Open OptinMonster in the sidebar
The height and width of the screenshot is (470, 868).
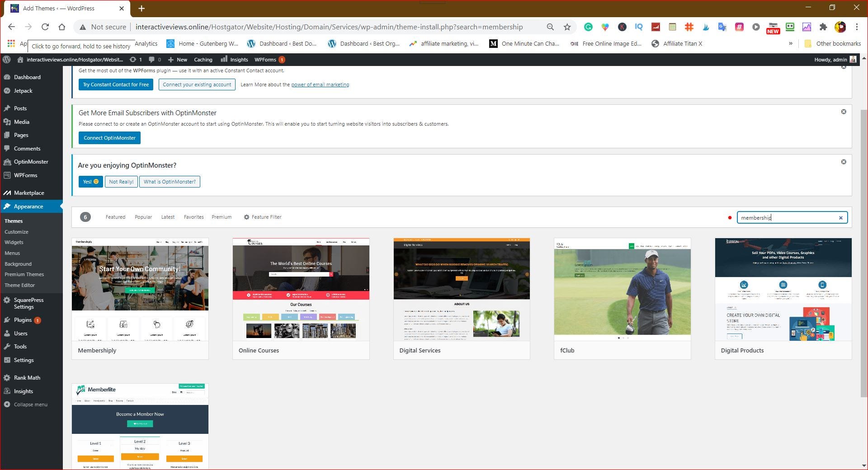click(x=31, y=162)
